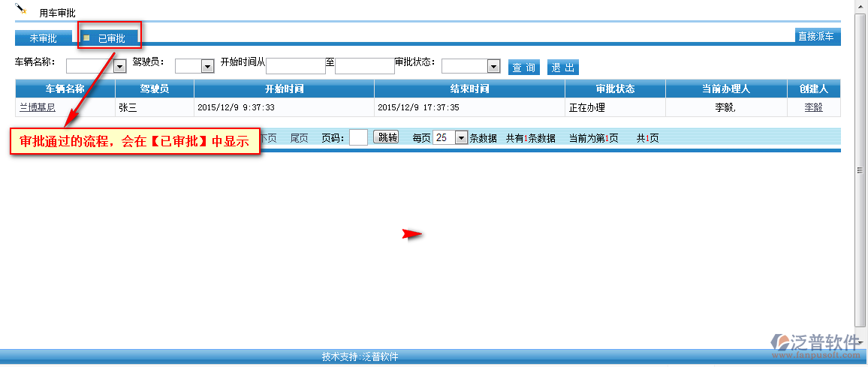Click the 车辆名称 column header

coord(65,89)
